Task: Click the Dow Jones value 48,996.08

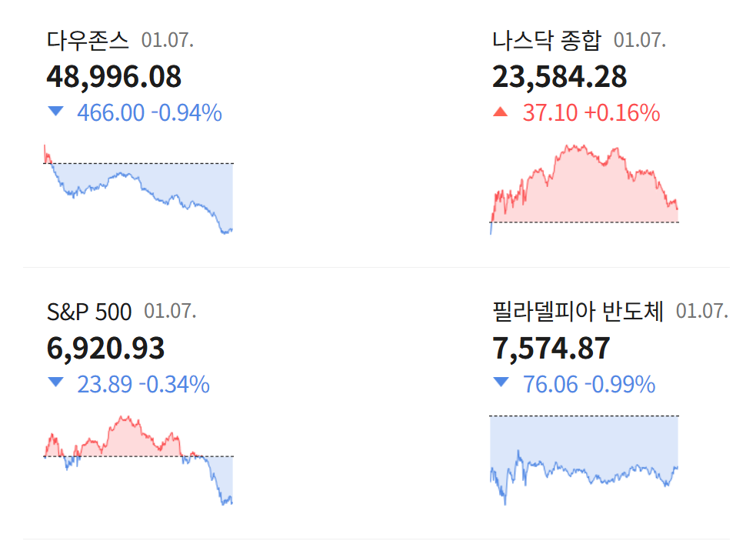Action: tap(114, 76)
